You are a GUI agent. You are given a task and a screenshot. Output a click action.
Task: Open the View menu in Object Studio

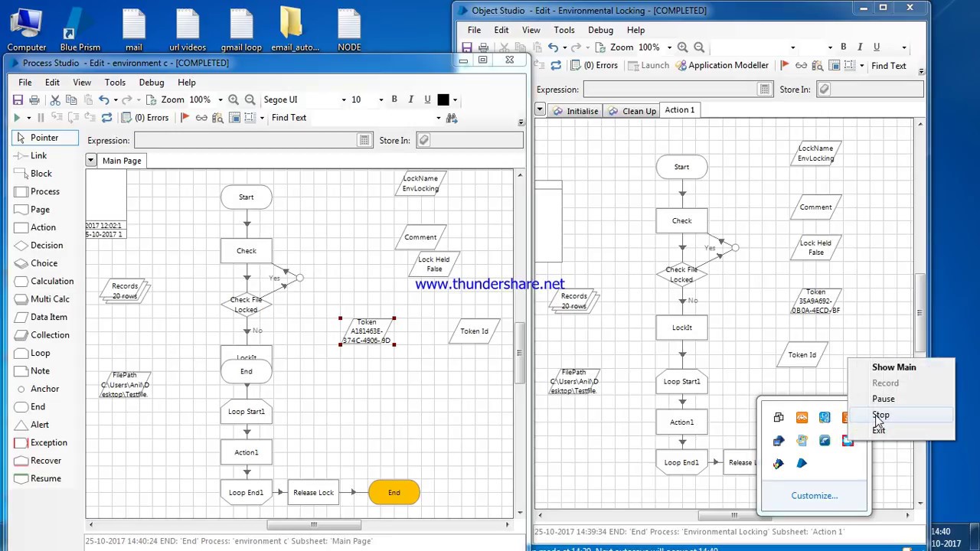point(531,31)
